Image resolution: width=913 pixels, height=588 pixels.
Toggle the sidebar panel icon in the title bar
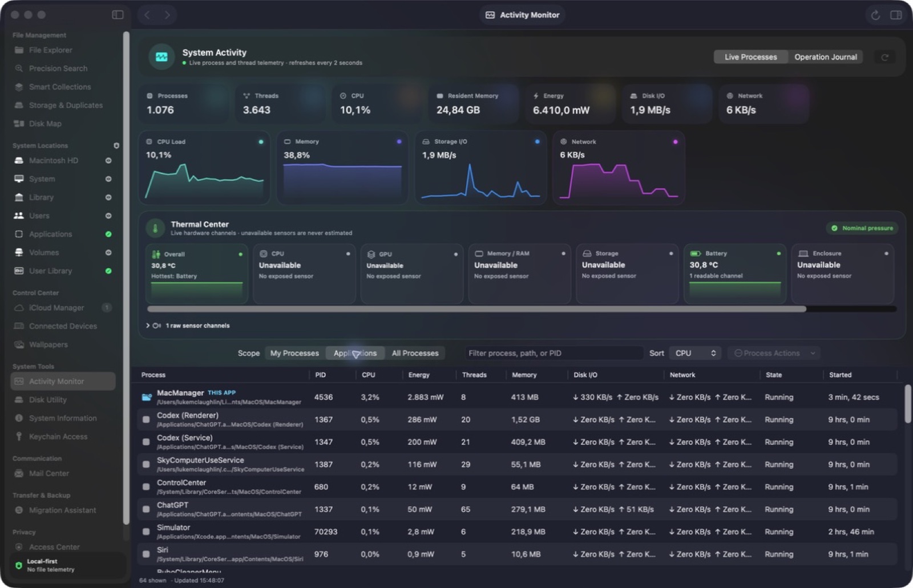point(118,15)
